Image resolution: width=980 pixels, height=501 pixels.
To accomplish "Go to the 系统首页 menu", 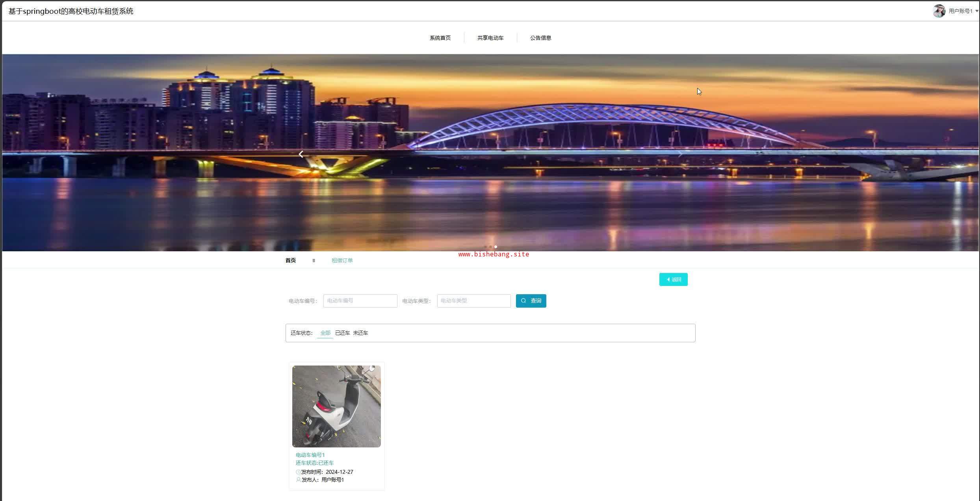I will [440, 38].
